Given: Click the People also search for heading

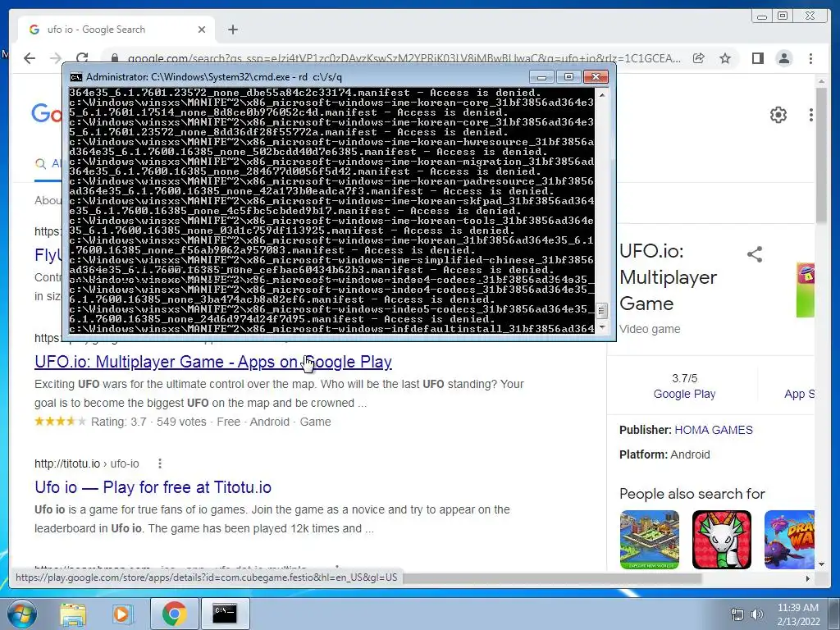Looking at the screenshot, I should [x=692, y=494].
